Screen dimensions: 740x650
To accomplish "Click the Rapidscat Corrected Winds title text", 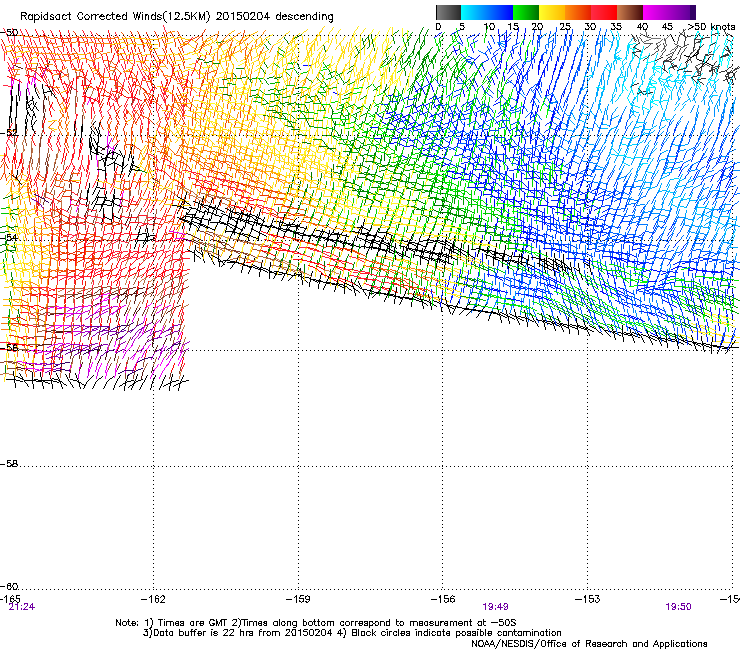I will [x=177, y=17].
